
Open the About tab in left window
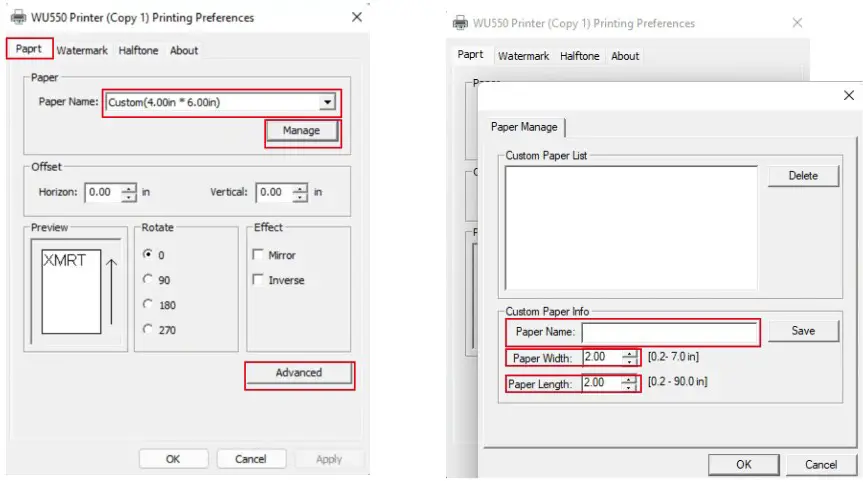[x=184, y=51]
